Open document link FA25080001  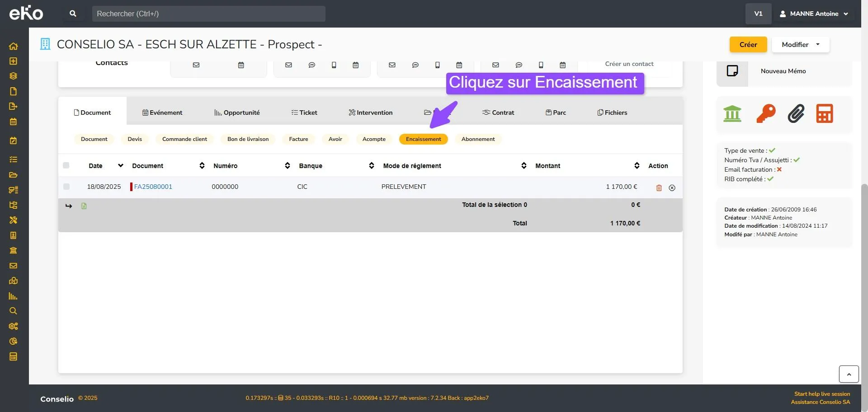(153, 187)
